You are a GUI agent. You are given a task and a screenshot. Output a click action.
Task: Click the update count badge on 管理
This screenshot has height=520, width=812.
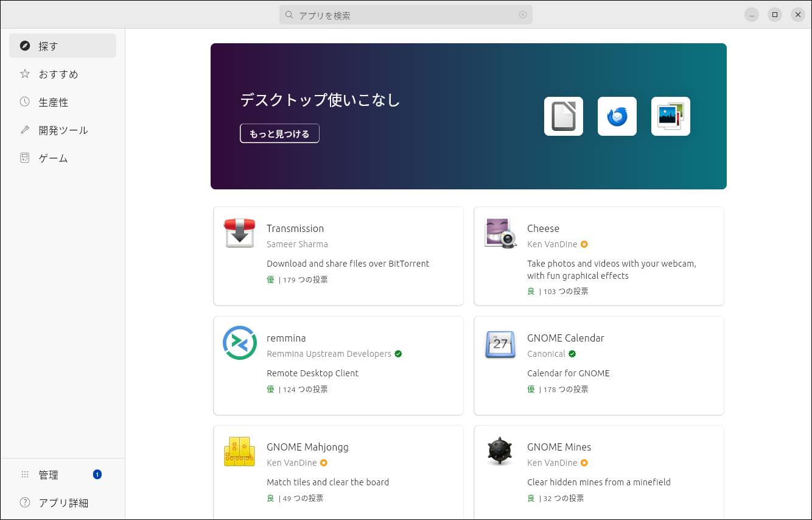tap(97, 474)
